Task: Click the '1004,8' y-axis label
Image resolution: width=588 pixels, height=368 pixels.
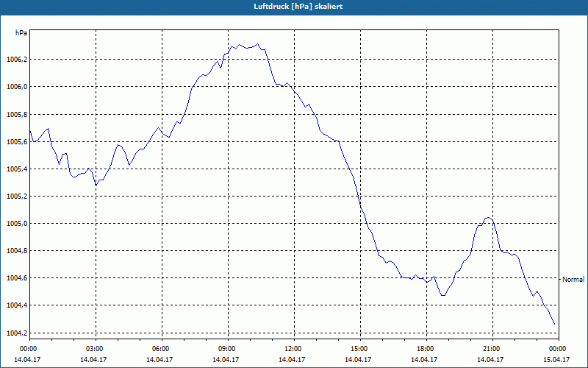Action: (x=17, y=251)
